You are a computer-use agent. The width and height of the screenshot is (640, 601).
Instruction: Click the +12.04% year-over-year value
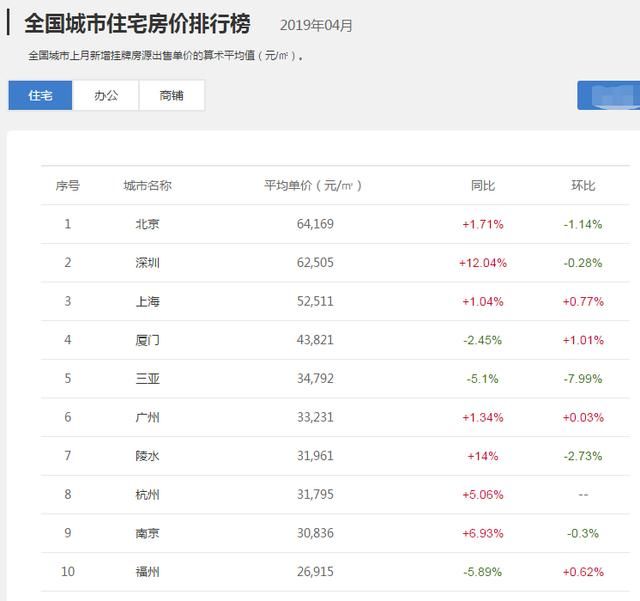pos(483,263)
